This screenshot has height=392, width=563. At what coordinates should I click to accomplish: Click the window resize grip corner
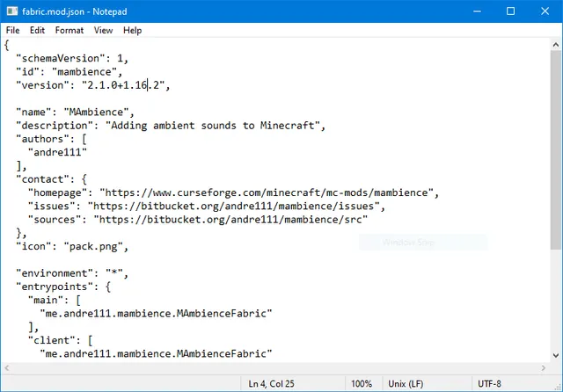[558, 387]
